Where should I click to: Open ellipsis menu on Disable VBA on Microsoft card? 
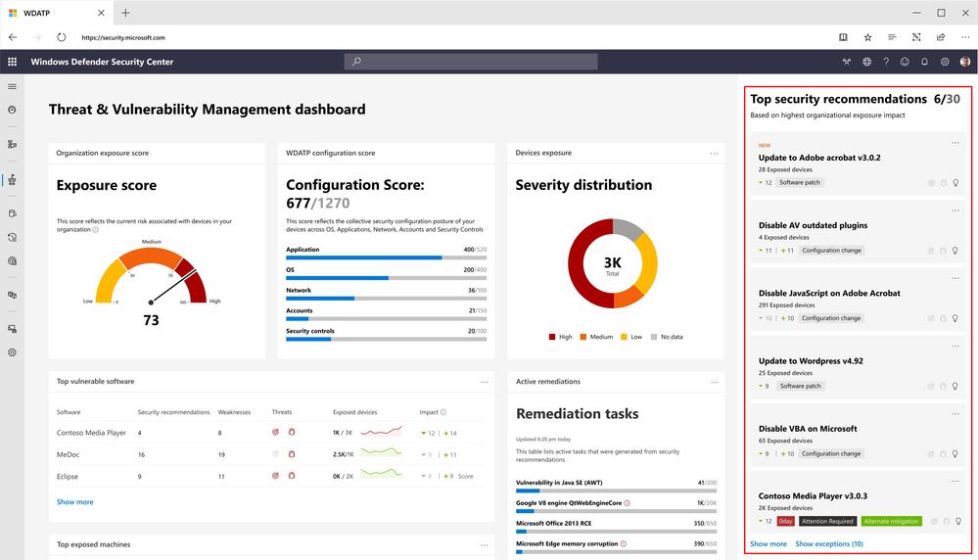tap(955, 414)
